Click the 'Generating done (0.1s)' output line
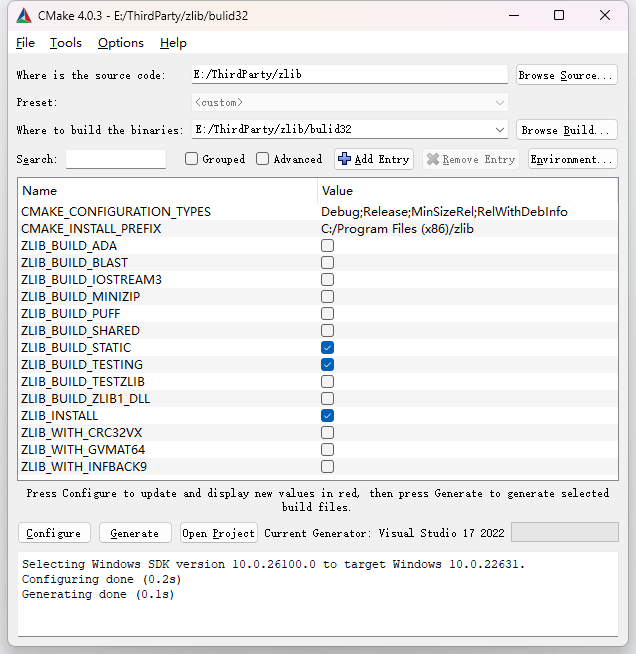The width and height of the screenshot is (636, 654). click(98, 594)
